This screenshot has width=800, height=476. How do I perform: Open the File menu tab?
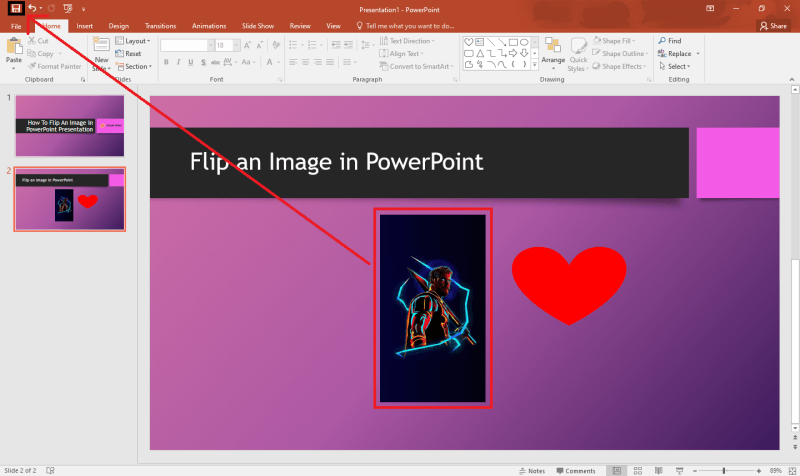[16, 25]
